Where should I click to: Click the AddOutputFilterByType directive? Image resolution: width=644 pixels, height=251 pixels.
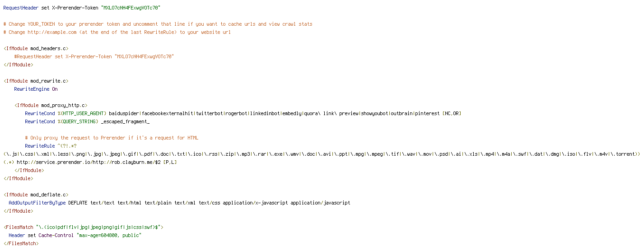point(37,203)
